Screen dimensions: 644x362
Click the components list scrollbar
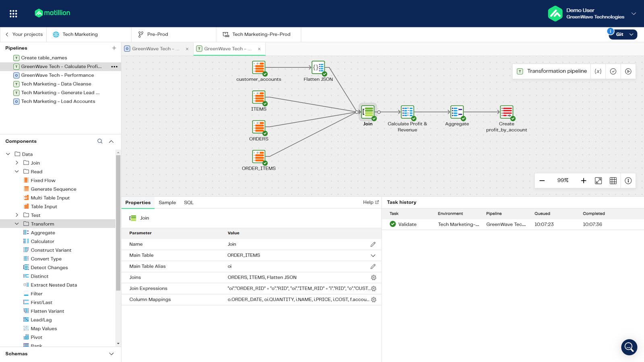point(118,222)
